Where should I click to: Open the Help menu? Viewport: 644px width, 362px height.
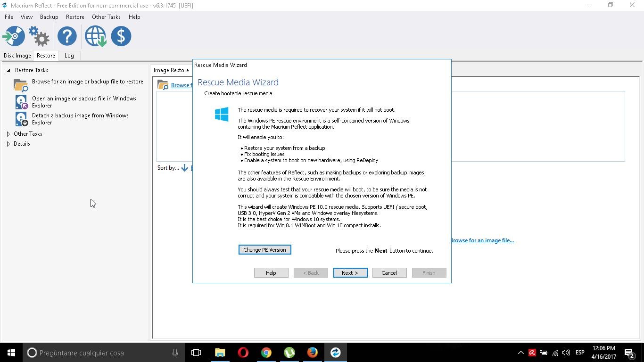click(134, 17)
